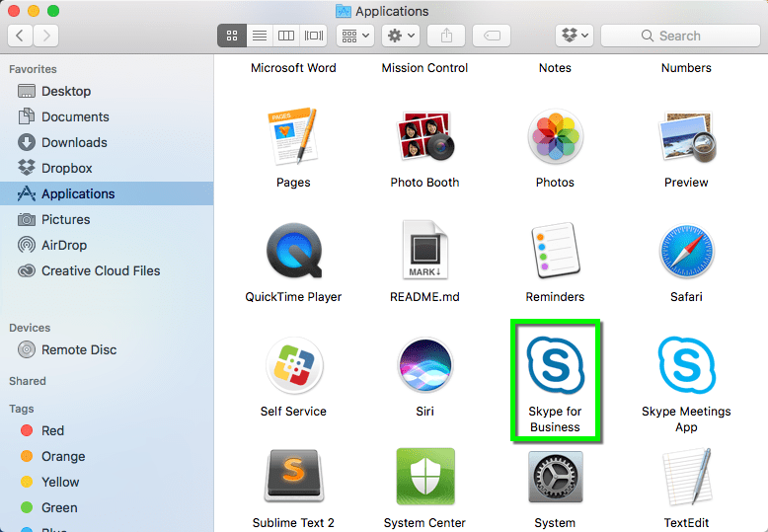Open the Pages app icon

(x=293, y=135)
